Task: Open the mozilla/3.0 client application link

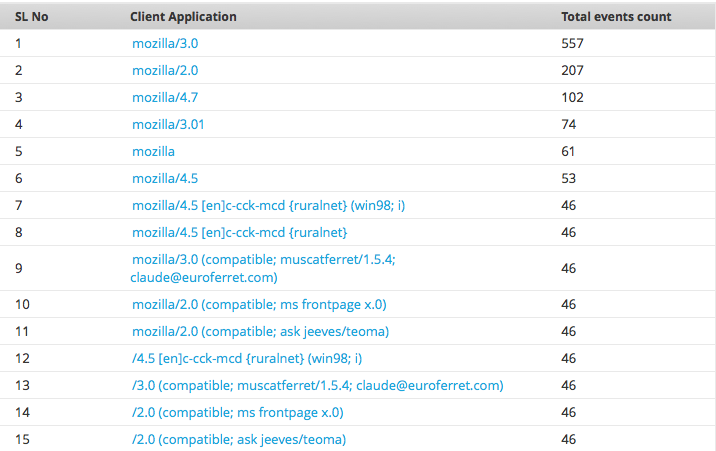Action: click(165, 44)
